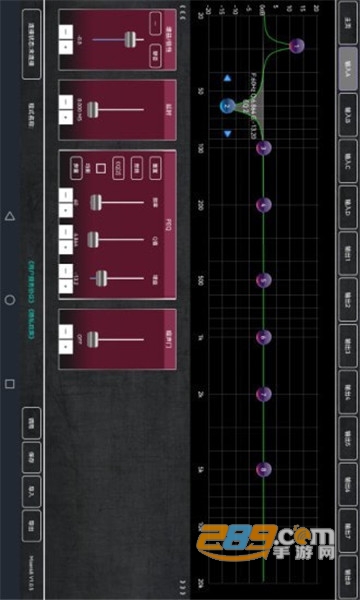The width and height of the screenshot is (360, 600).
Task: Switch to the 输出5 output tab
Action: pos(348,439)
